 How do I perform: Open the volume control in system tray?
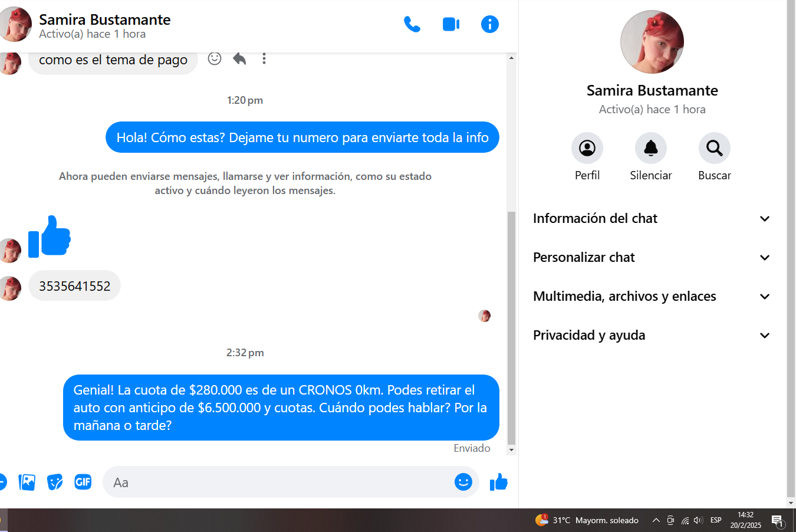pos(698,520)
